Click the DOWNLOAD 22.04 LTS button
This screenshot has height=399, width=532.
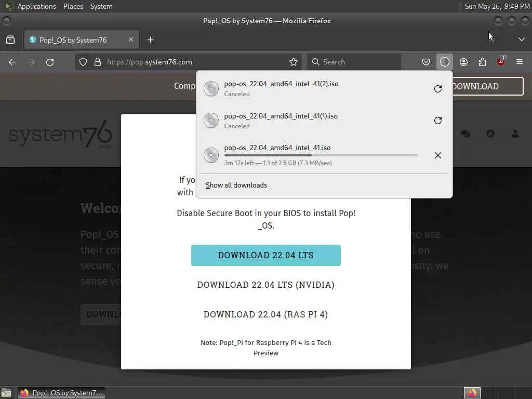point(265,255)
